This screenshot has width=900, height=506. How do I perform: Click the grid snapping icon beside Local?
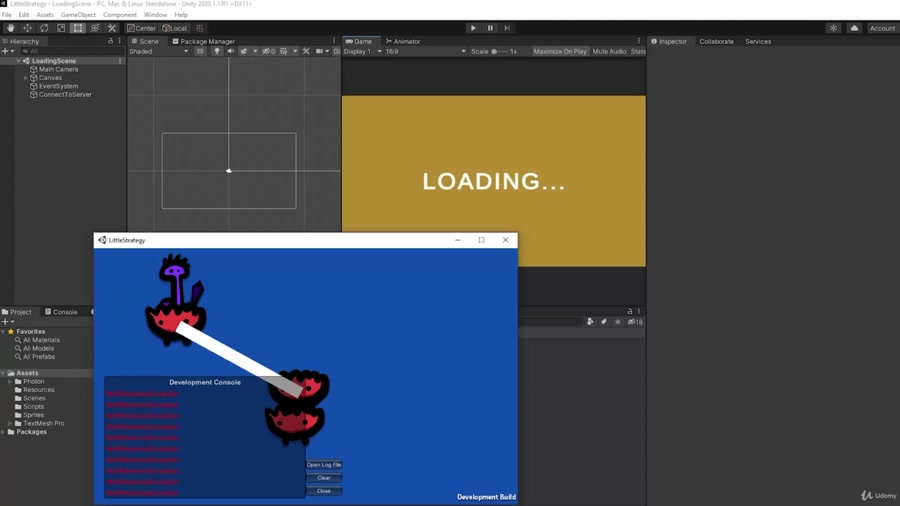200,28
